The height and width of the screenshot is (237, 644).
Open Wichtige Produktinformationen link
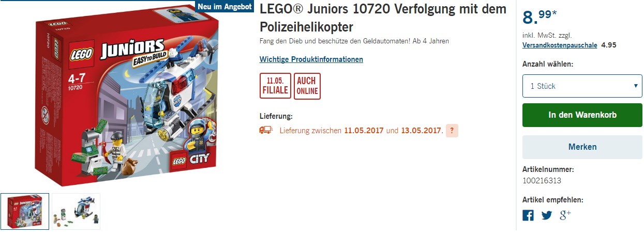(x=311, y=59)
